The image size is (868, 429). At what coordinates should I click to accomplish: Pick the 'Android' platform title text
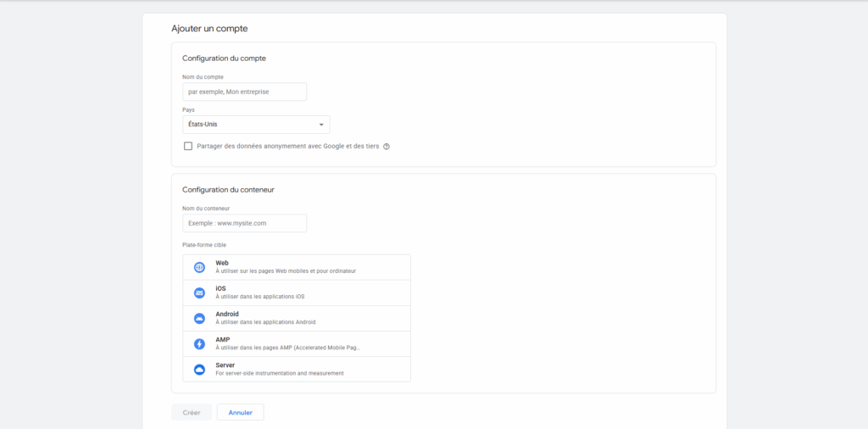[x=227, y=315]
